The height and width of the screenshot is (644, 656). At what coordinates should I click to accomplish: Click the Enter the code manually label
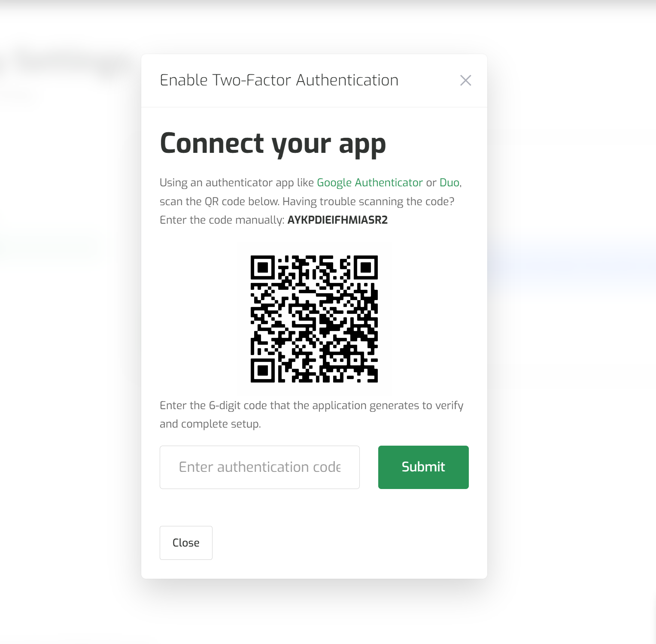pos(222,220)
